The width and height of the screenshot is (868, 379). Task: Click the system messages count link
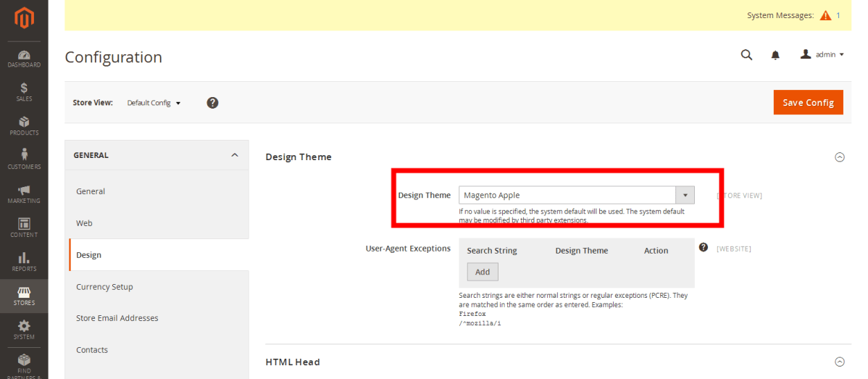[838, 15]
